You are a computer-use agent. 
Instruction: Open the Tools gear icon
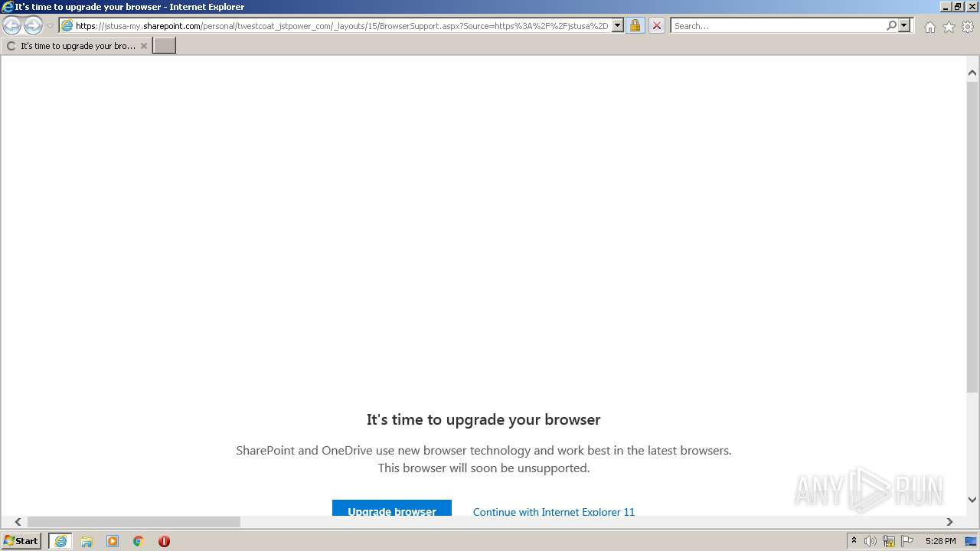pos(968,27)
